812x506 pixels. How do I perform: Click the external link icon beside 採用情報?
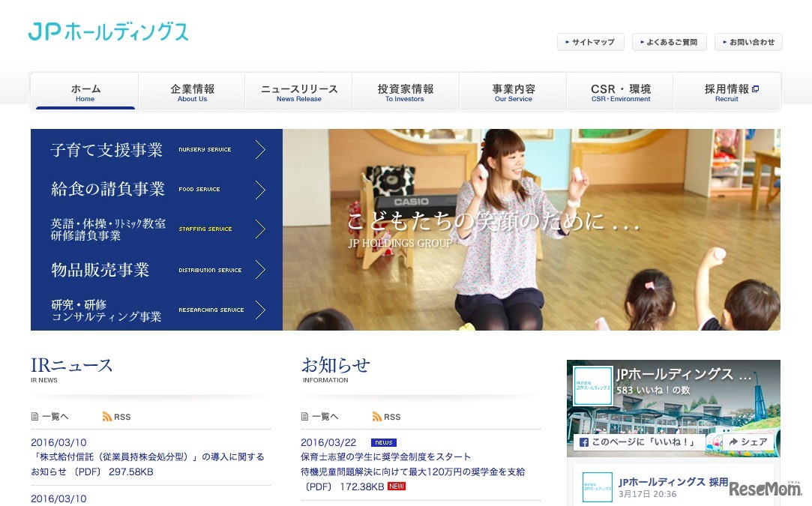(756, 88)
